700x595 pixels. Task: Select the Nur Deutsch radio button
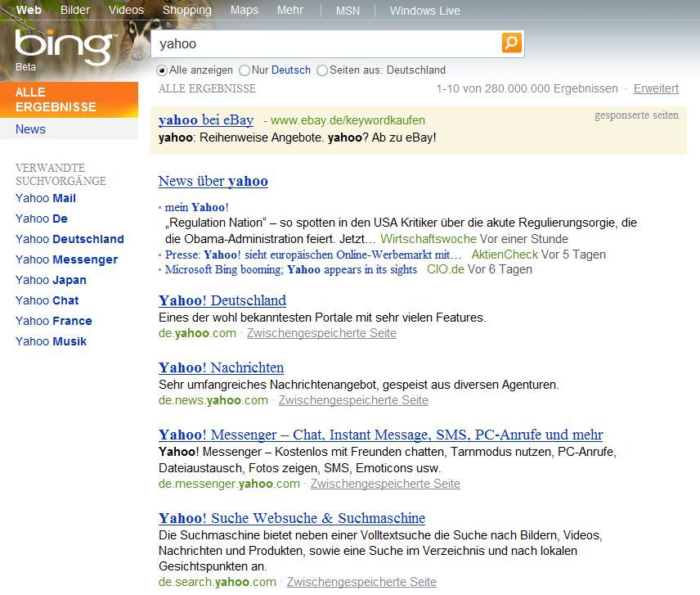(x=245, y=70)
